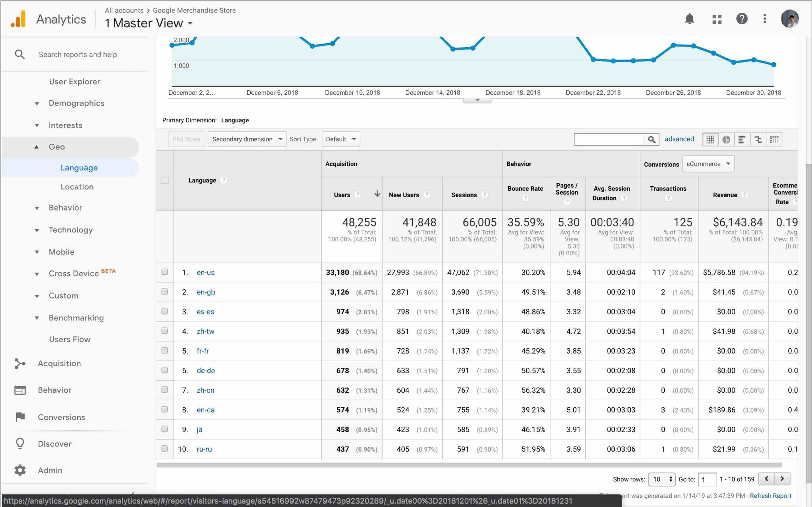The image size is (812, 507).
Task: Click the table search magnifier button
Action: pyautogui.click(x=652, y=139)
